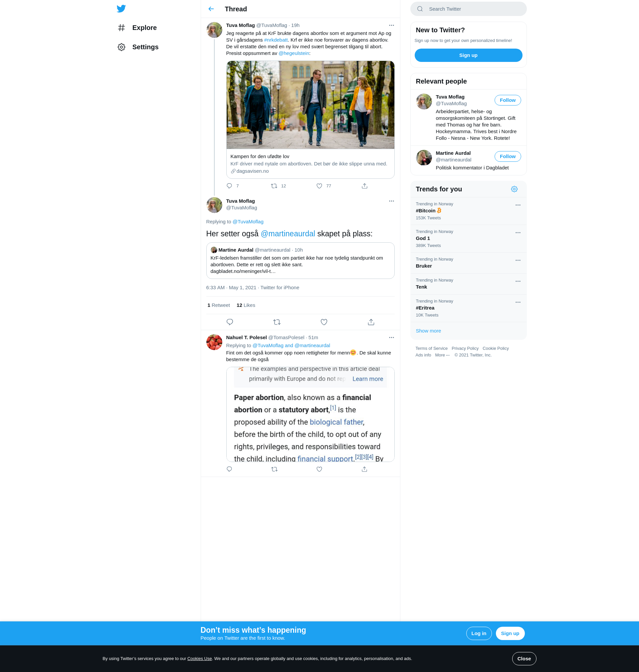
Task: View the 1 Retweet list
Action: click(218, 305)
